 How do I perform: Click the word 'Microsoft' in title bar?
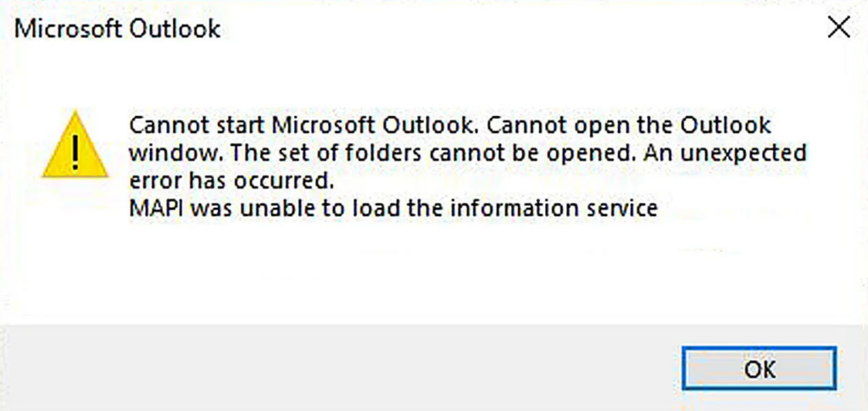[x=68, y=28]
